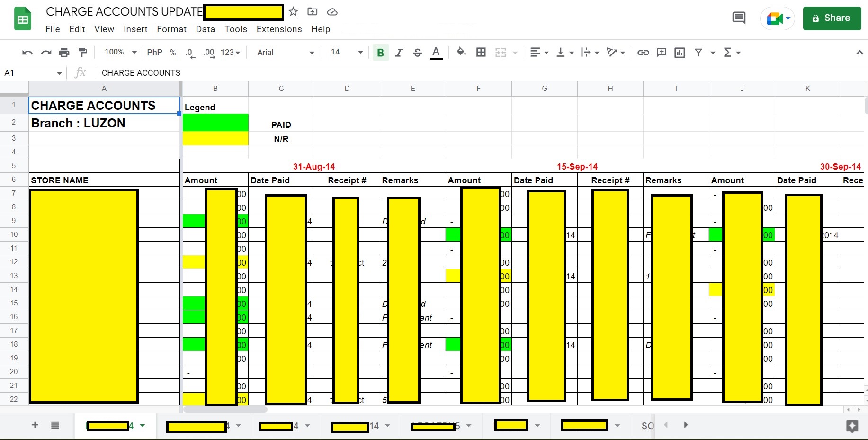
Task: Create a filter
Action: point(698,52)
